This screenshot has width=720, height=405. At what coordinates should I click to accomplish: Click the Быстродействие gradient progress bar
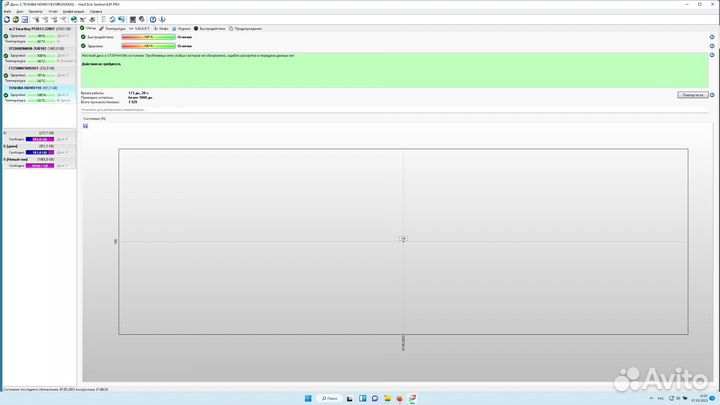click(148, 37)
